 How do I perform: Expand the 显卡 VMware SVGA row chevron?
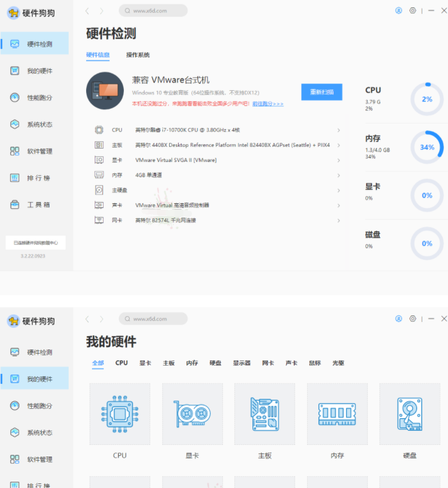(339, 160)
